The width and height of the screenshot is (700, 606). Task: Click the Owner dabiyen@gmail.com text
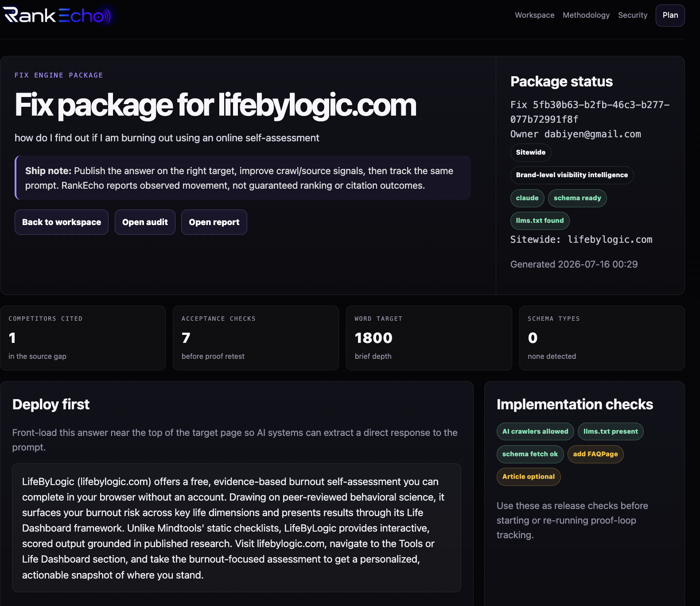tap(576, 134)
